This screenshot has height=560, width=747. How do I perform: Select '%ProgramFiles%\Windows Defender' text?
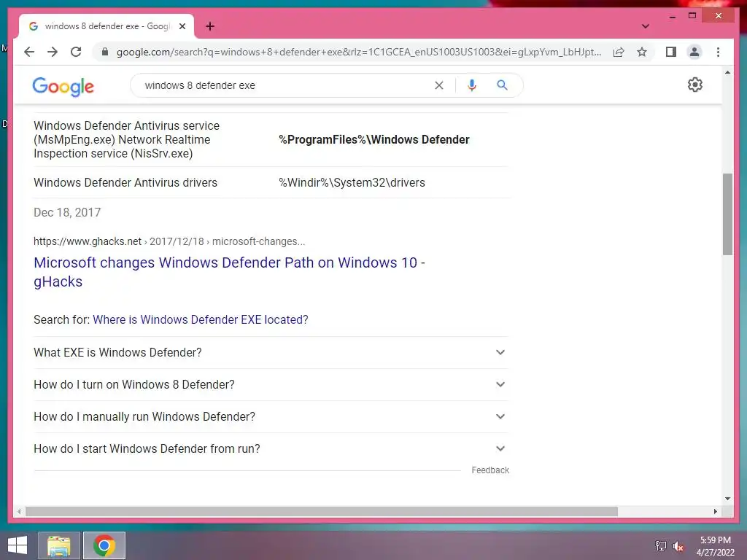pos(374,139)
